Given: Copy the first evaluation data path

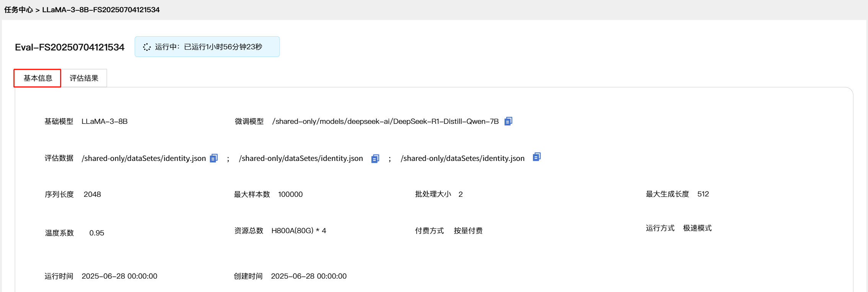Looking at the screenshot, I should coord(214,158).
